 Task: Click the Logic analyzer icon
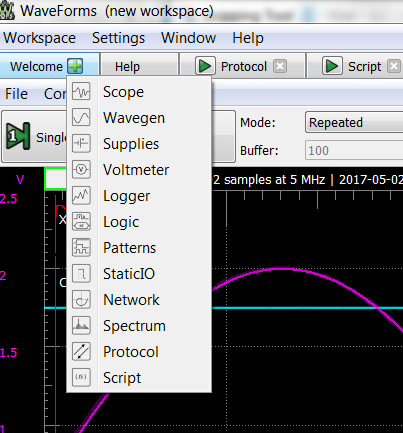(81, 222)
